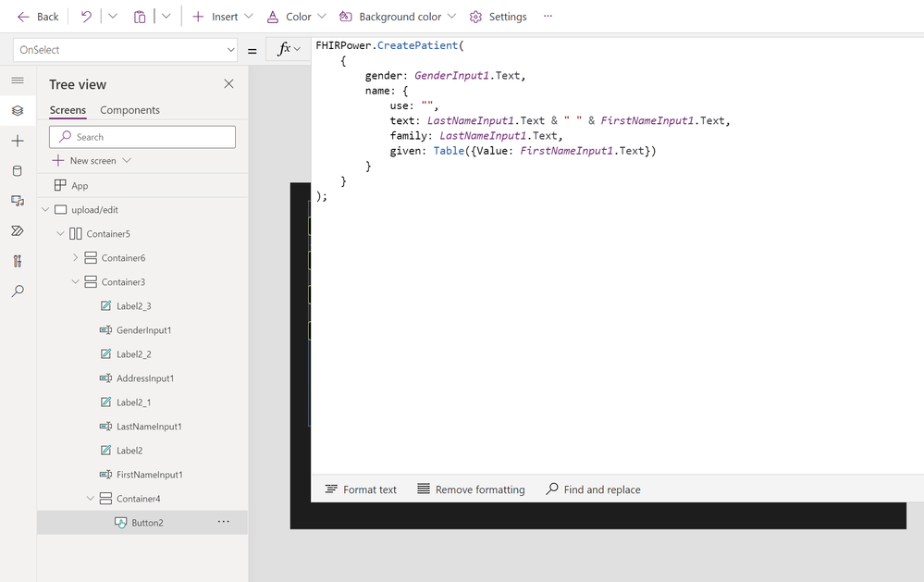The height and width of the screenshot is (582, 924).
Task: Open the Settings gear
Action: point(498,17)
